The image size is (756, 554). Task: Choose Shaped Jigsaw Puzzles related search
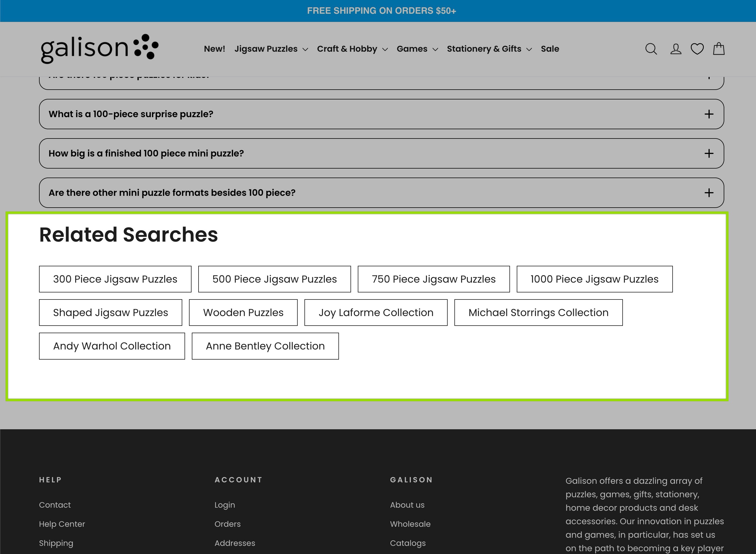110,313
